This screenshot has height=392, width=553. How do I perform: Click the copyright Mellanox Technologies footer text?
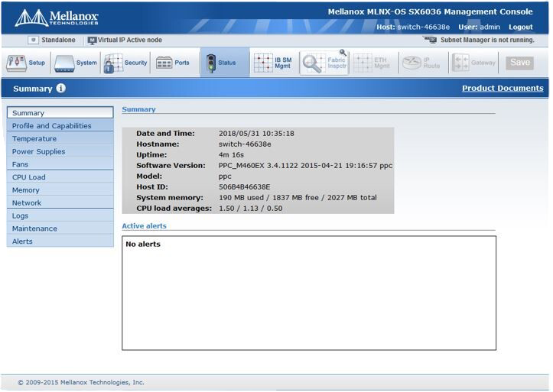(x=81, y=383)
